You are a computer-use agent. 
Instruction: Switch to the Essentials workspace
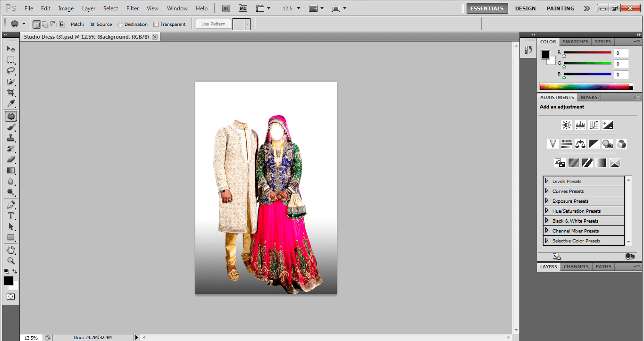pos(487,8)
